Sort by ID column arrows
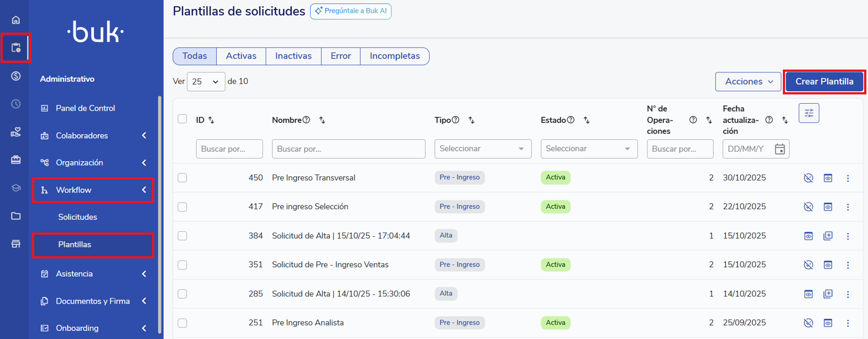Screen dimensions: 868x339 (x=211, y=120)
